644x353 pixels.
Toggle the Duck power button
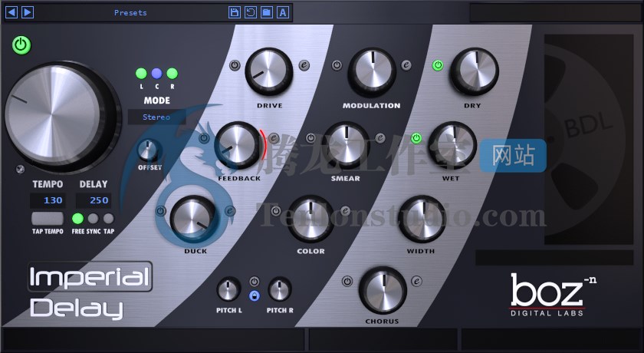click(160, 211)
